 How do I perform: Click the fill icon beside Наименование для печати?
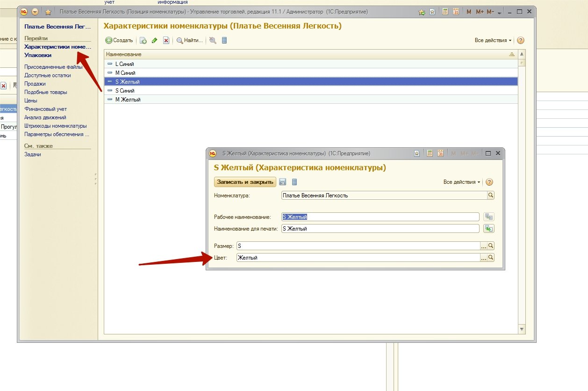489,229
